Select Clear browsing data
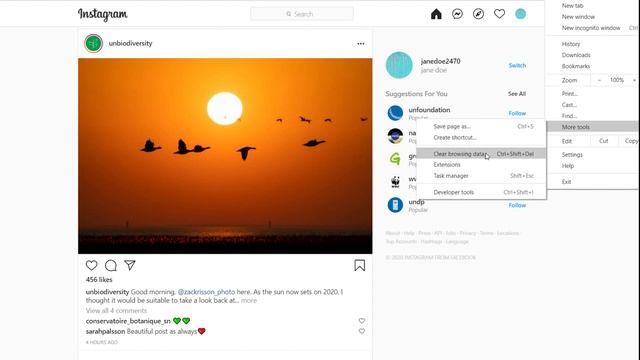 [x=481, y=154]
